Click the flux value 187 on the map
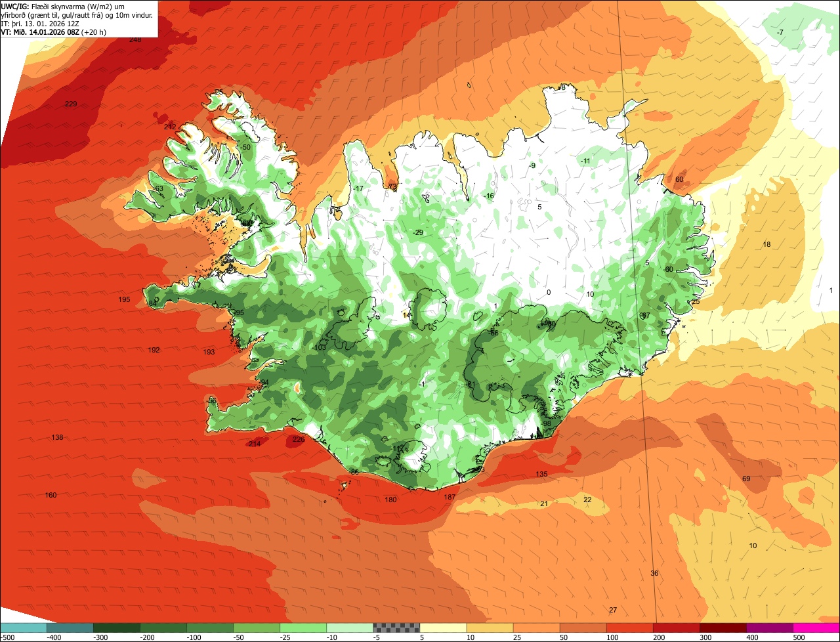The width and height of the screenshot is (840, 642). coord(450,497)
